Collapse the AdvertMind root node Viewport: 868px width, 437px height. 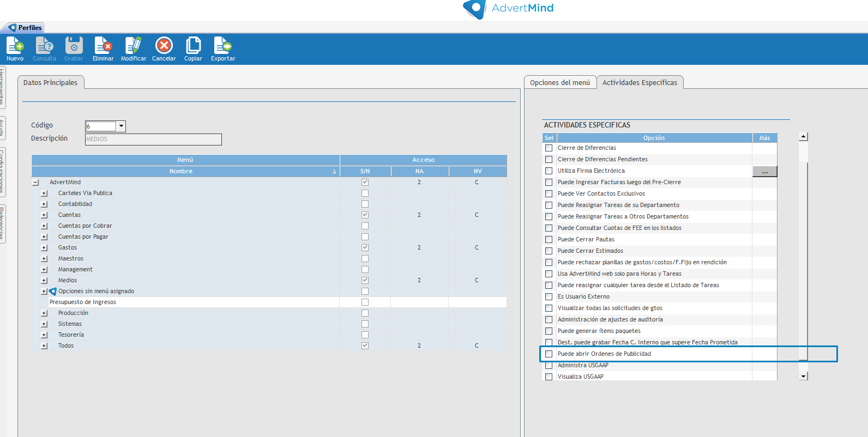(x=35, y=183)
